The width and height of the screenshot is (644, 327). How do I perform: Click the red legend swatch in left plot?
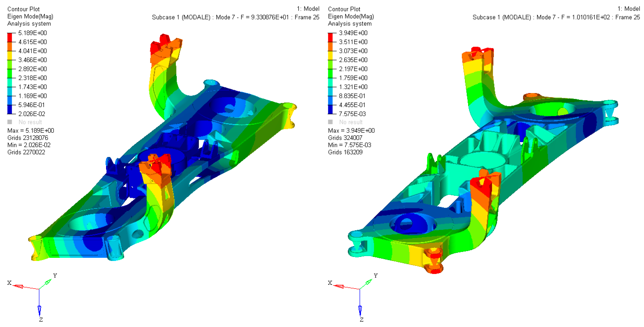point(10,37)
